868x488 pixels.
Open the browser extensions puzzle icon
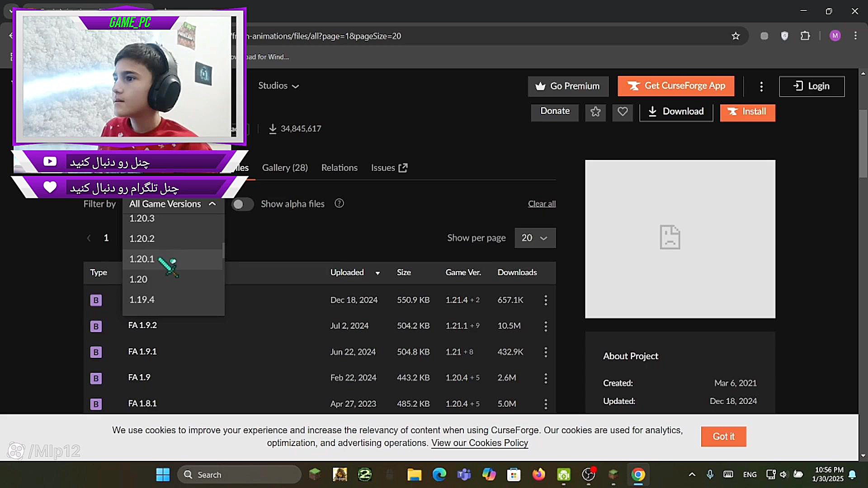(x=805, y=36)
